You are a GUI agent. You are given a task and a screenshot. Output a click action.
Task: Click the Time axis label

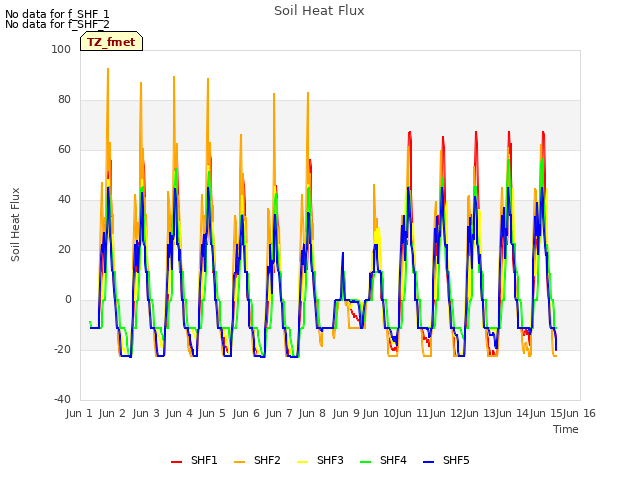566,429
